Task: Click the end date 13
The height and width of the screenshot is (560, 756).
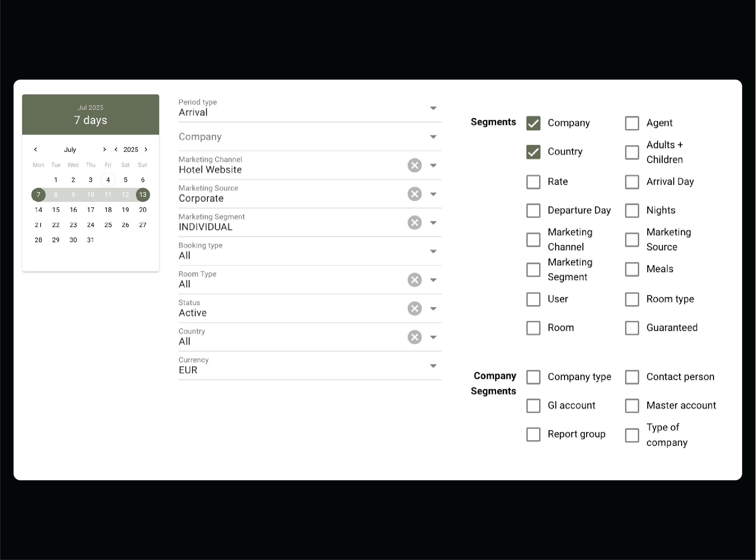Action: pyautogui.click(x=143, y=195)
